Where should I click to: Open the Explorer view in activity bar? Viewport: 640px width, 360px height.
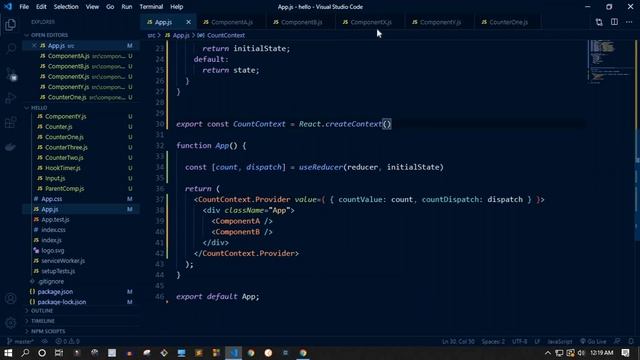[11, 24]
